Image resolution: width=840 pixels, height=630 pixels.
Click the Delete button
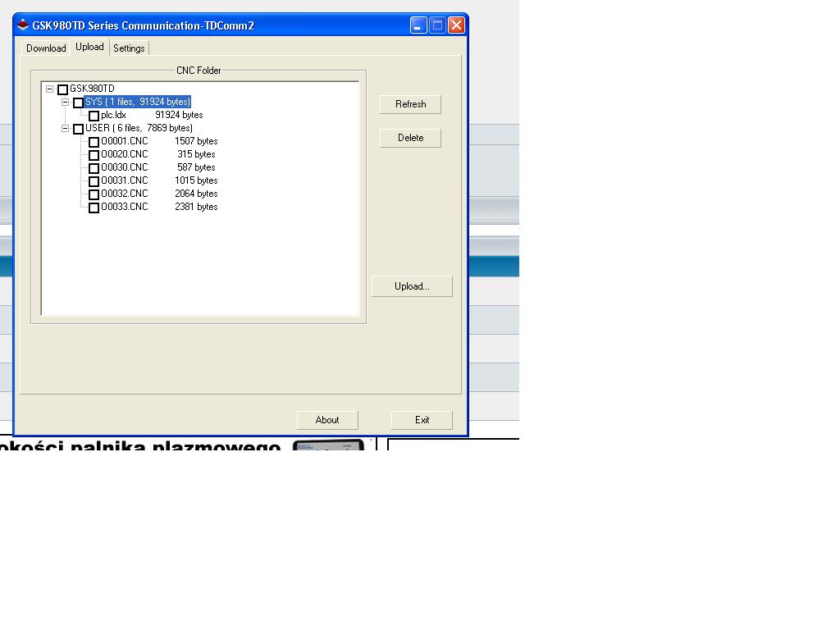click(410, 138)
